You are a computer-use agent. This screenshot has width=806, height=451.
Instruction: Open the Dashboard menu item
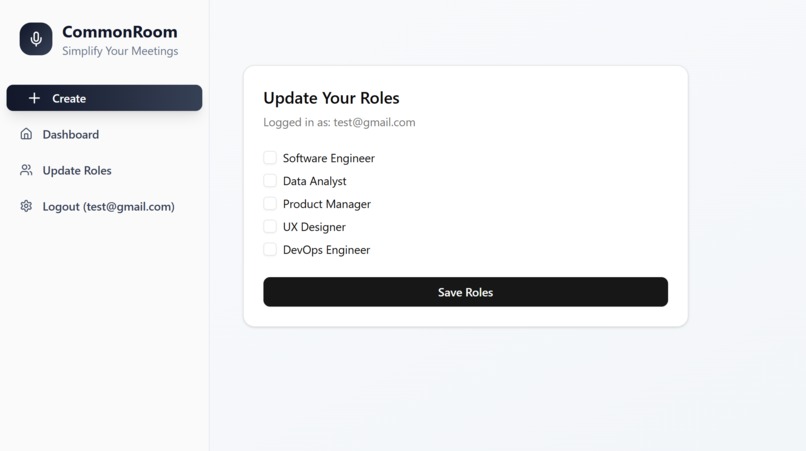pyautogui.click(x=104, y=134)
